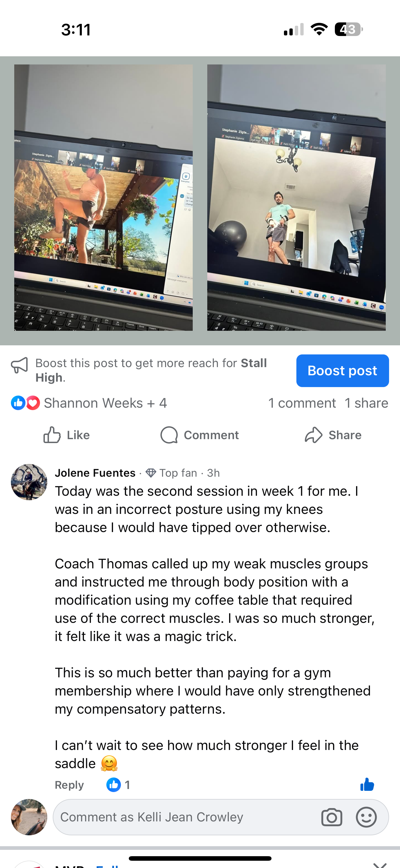
Task: Tap the megaphone boost icon
Action: (x=20, y=366)
